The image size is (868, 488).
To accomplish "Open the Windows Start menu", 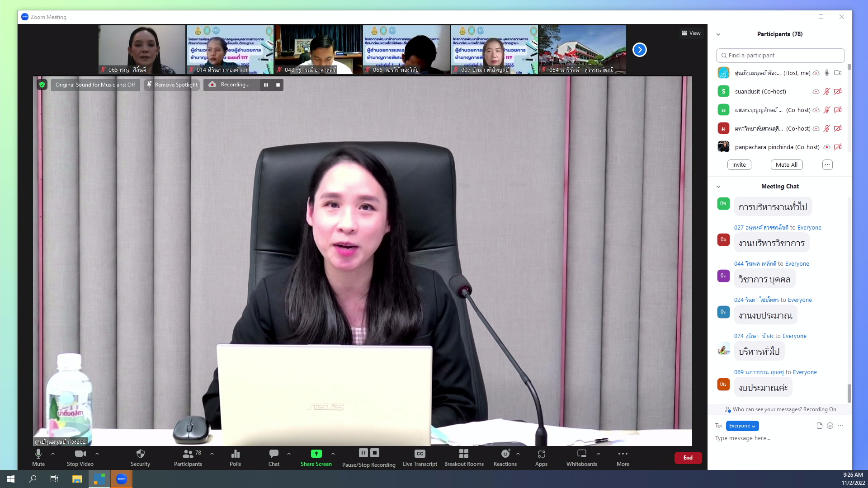I will [x=11, y=479].
